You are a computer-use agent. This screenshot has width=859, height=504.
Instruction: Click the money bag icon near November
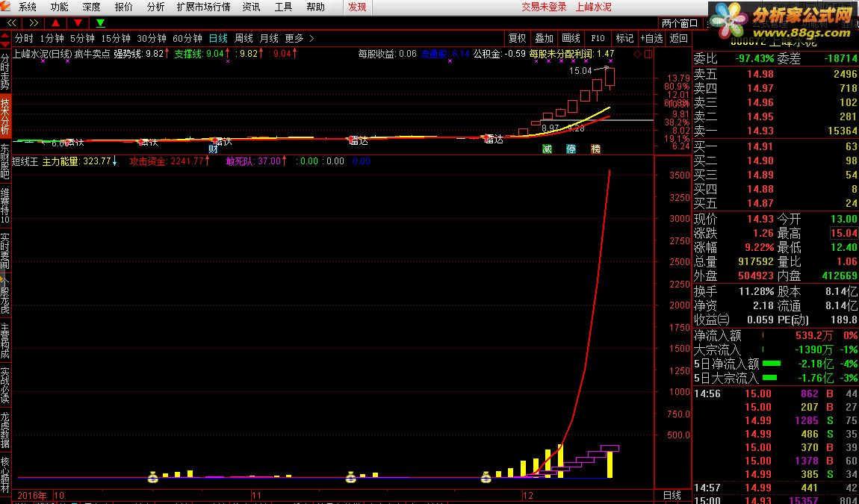[350, 477]
